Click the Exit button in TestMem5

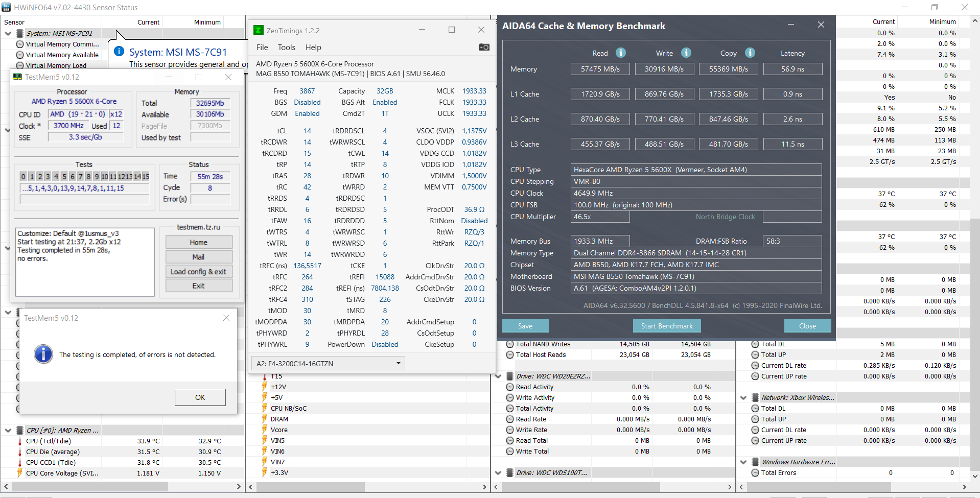(199, 286)
